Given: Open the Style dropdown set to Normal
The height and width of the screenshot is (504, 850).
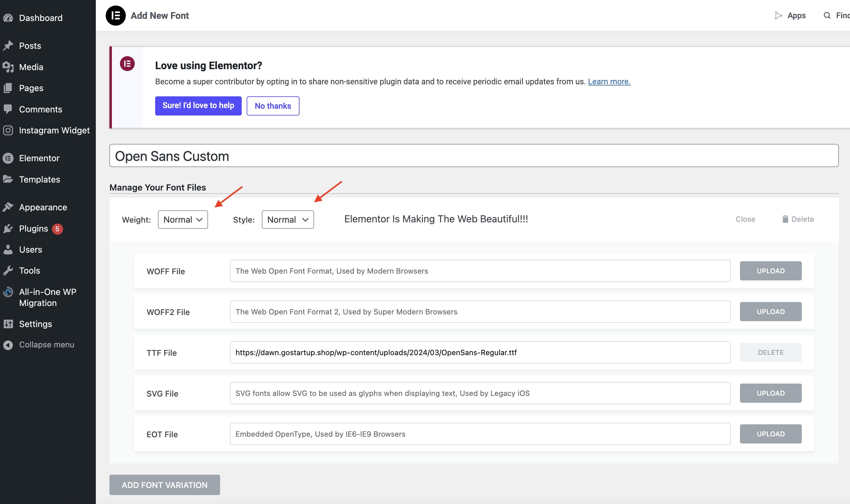Looking at the screenshot, I should [287, 219].
